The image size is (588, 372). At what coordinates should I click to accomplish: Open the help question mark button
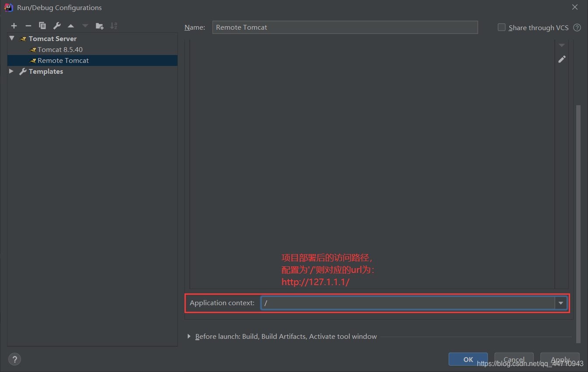pos(14,359)
